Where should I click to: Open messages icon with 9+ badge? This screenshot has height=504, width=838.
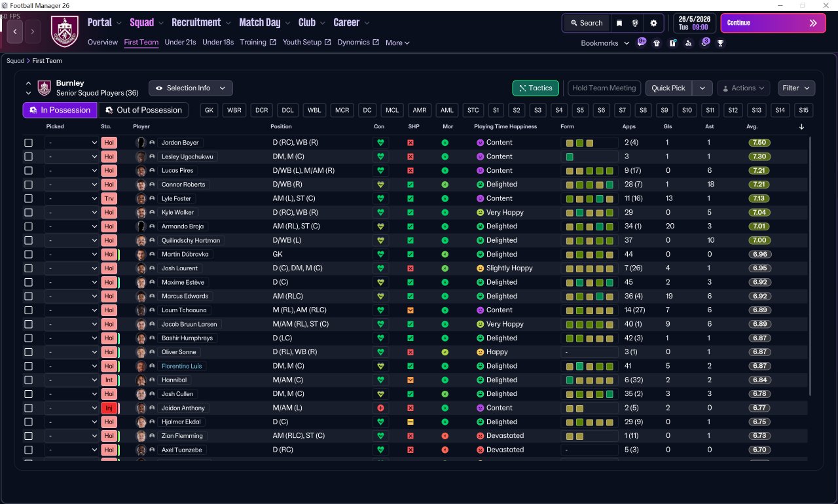click(641, 43)
